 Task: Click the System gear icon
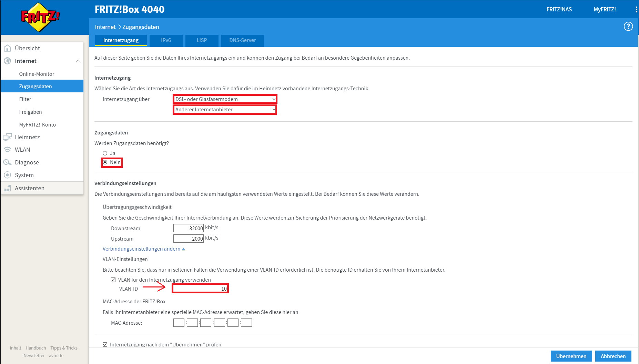coord(7,175)
